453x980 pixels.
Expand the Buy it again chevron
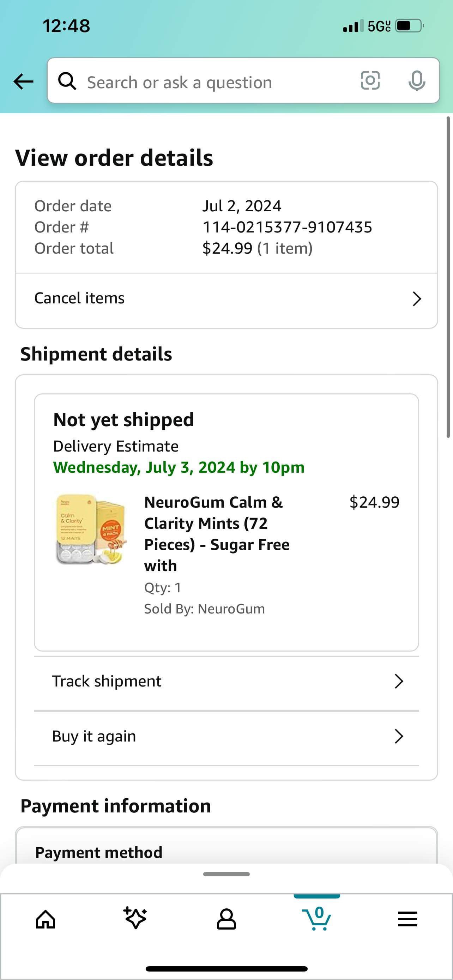pos(399,737)
